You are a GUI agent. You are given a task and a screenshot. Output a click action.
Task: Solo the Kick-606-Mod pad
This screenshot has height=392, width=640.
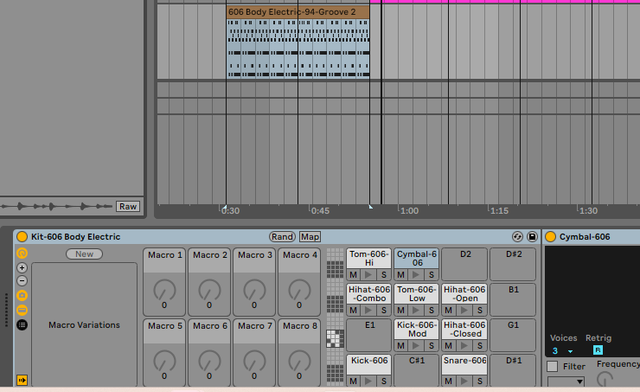431,346
